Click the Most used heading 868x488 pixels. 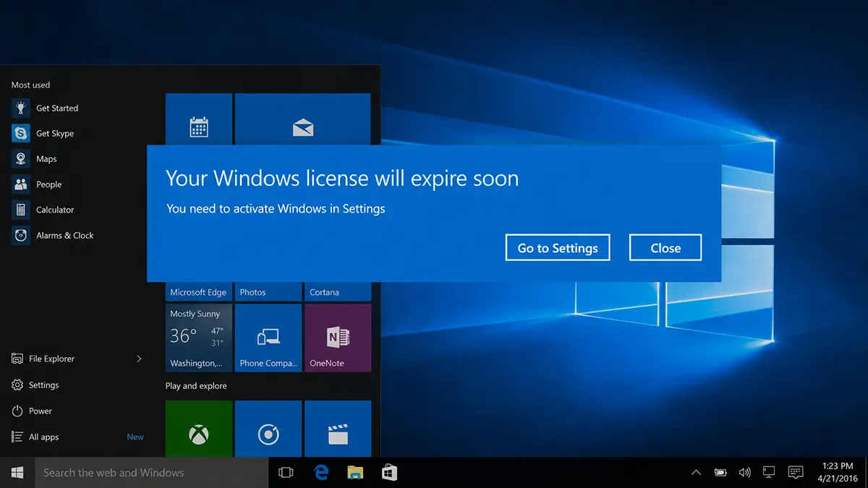coord(31,85)
